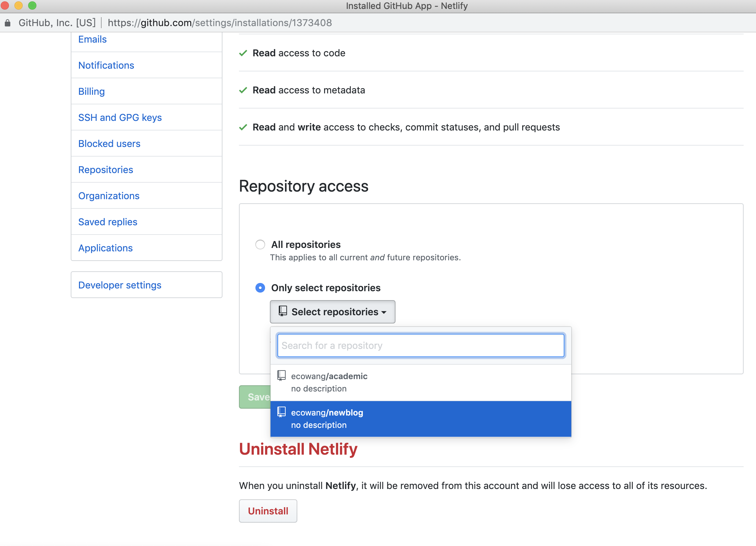The height and width of the screenshot is (546, 756).
Task: Select the Only select repositories radio button
Action: pos(260,288)
